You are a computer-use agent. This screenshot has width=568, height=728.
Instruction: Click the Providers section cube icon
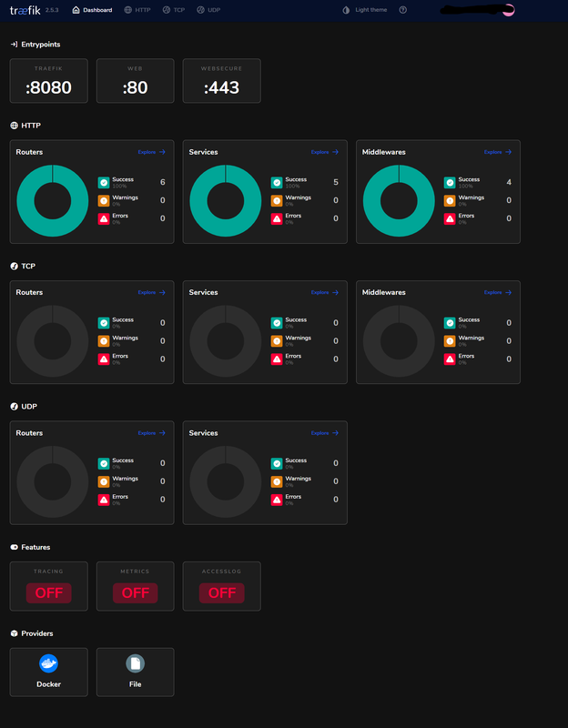pyautogui.click(x=14, y=633)
